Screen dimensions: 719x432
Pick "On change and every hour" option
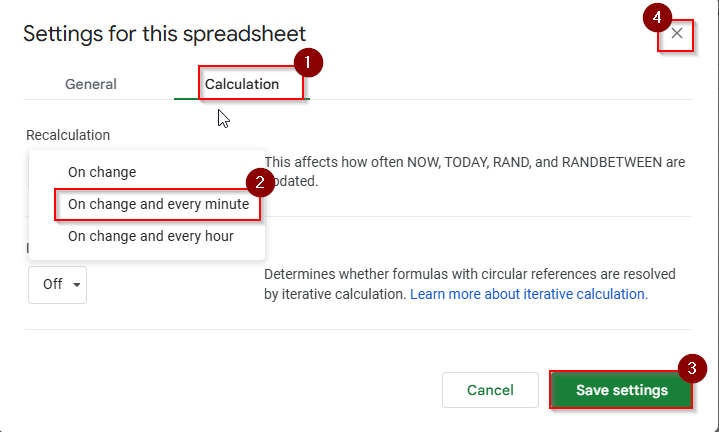(150, 236)
